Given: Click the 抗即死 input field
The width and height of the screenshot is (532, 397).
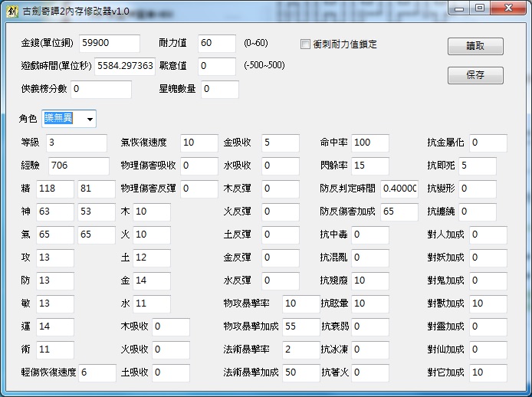Looking at the screenshot, I should [477, 166].
